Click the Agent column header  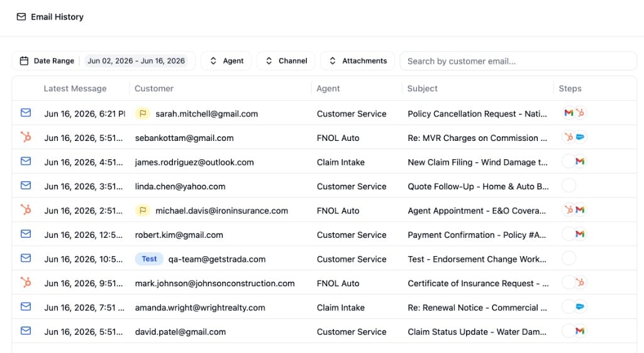tap(328, 88)
